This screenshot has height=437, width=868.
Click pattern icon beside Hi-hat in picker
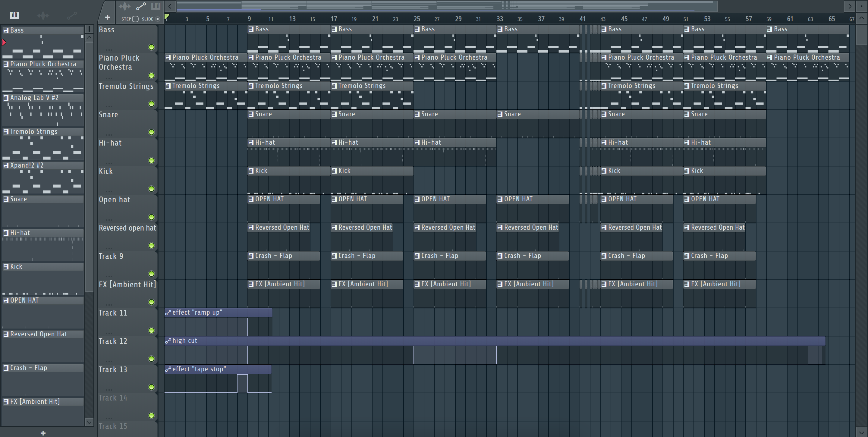pos(6,232)
